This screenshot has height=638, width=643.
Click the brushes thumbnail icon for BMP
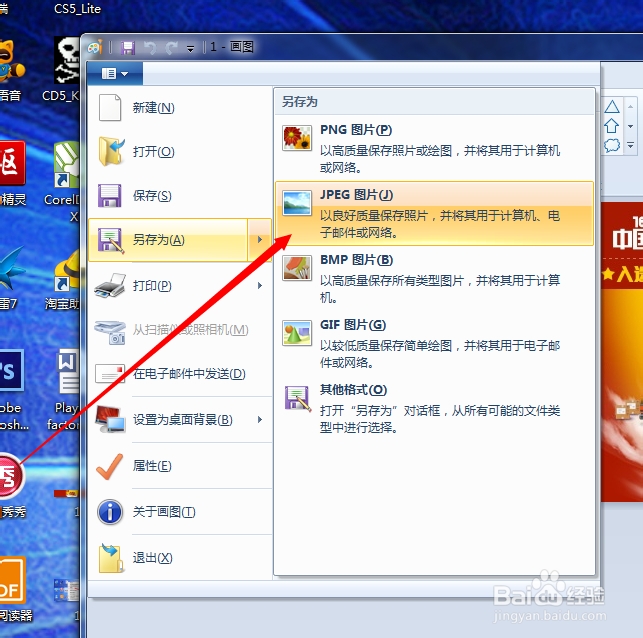(297, 268)
